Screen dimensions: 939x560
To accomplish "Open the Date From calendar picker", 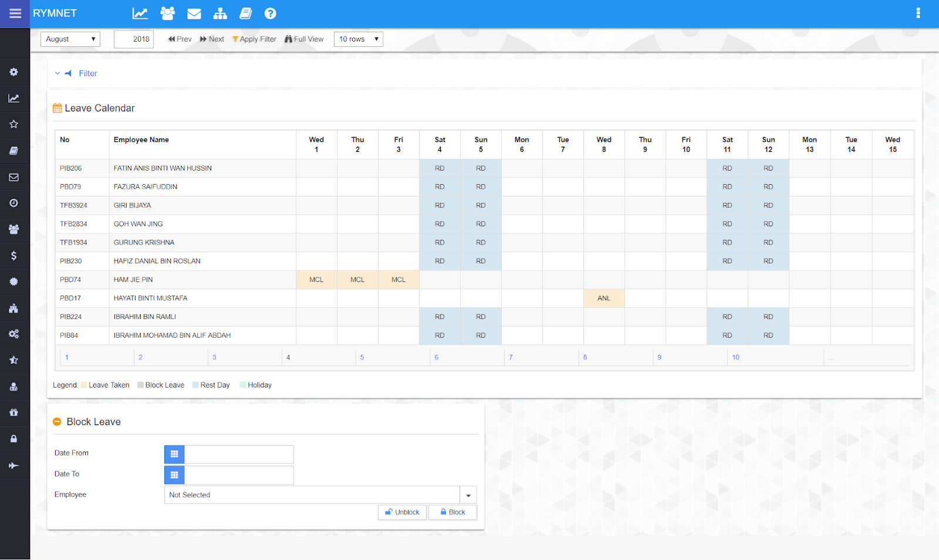I will tap(174, 454).
